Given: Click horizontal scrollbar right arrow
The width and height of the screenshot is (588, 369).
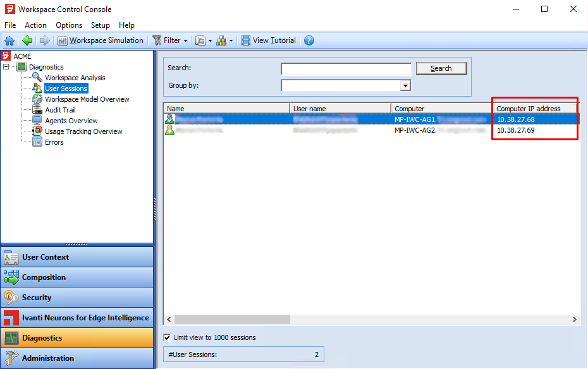Looking at the screenshot, I should coord(575,319).
